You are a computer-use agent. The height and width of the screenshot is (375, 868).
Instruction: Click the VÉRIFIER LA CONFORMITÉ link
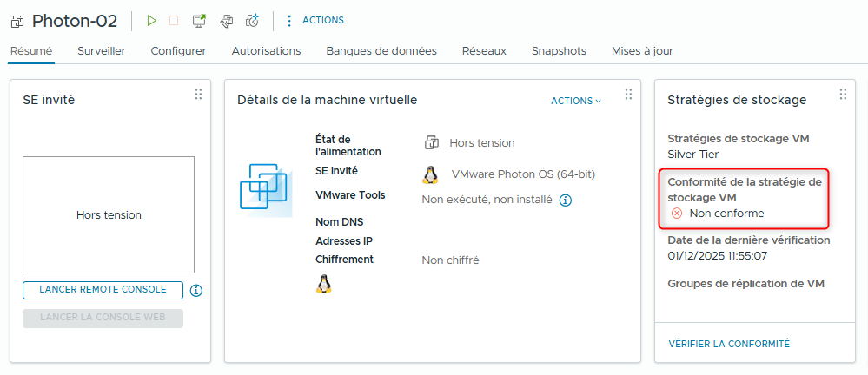pos(729,344)
